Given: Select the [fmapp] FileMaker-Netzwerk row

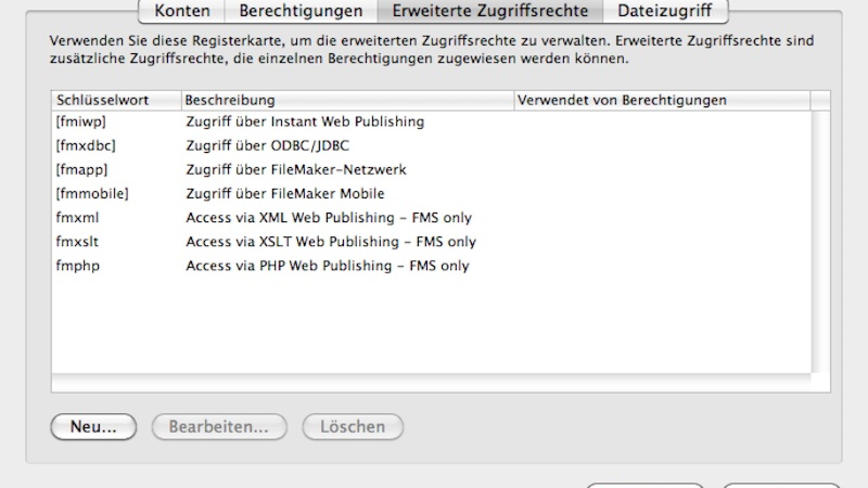Looking at the screenshot, I should click(271, 169).
